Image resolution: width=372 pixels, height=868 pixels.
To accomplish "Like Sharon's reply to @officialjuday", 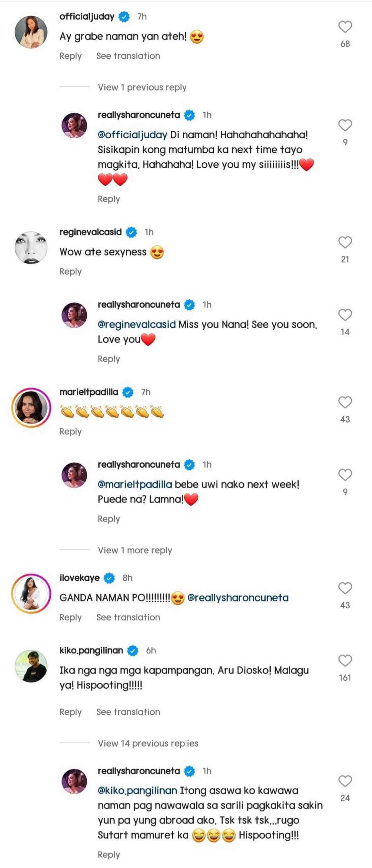I will [345, 125].
